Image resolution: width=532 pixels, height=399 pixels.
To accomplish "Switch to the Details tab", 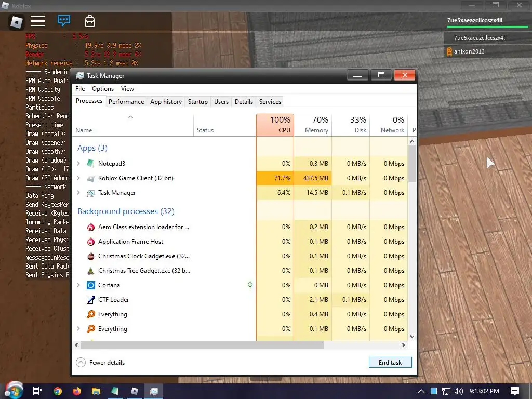I will coord(244,102).
